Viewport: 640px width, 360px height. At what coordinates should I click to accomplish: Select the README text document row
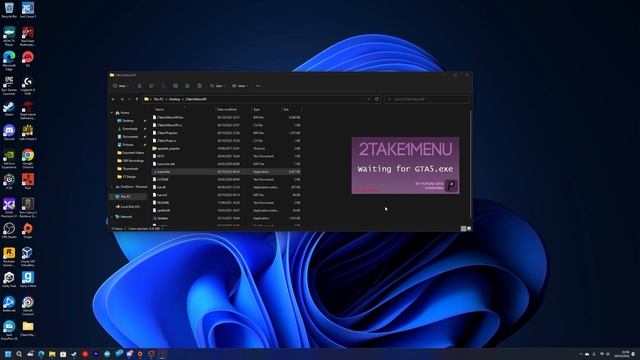(227, 203)
